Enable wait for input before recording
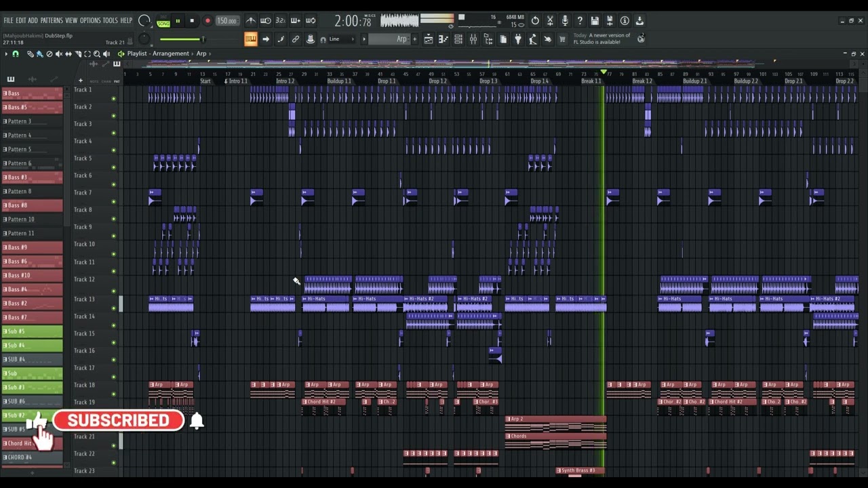The image size is (868, 488). [x=266, y=21]
